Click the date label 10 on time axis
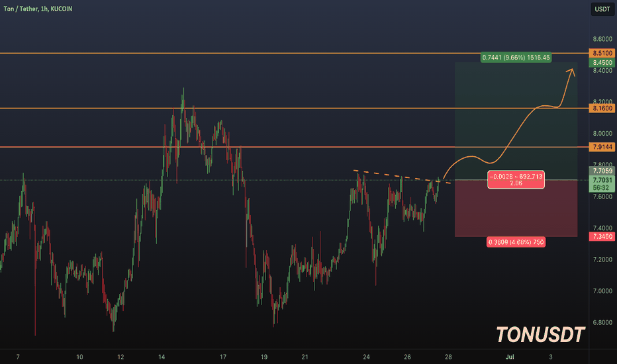 [79, 357]
